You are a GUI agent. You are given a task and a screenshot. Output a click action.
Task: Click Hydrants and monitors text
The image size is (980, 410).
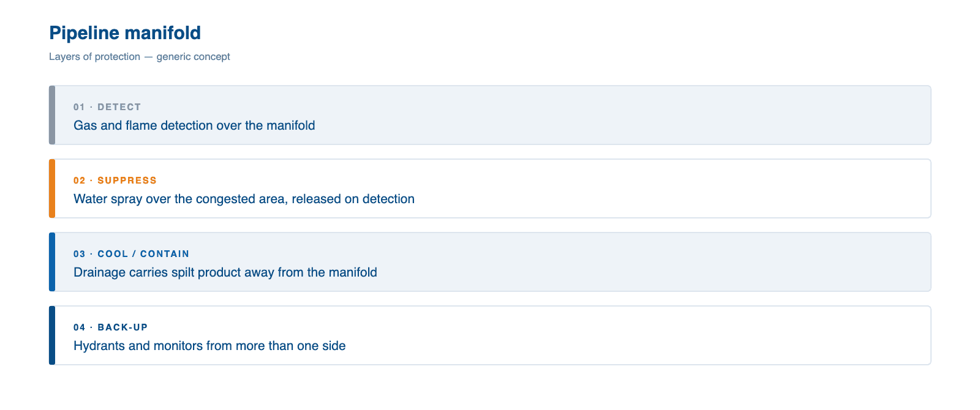209,346
